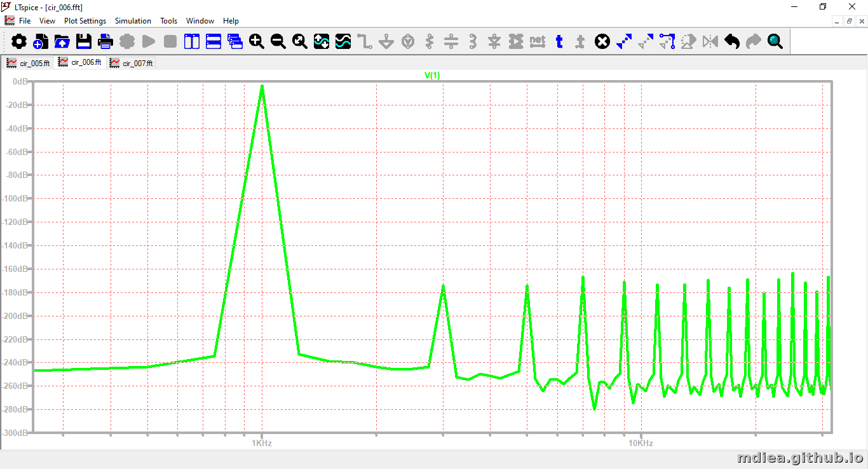Create a new schematic file
Viewport: 868px width, 469px height.
tap(41, 42)
